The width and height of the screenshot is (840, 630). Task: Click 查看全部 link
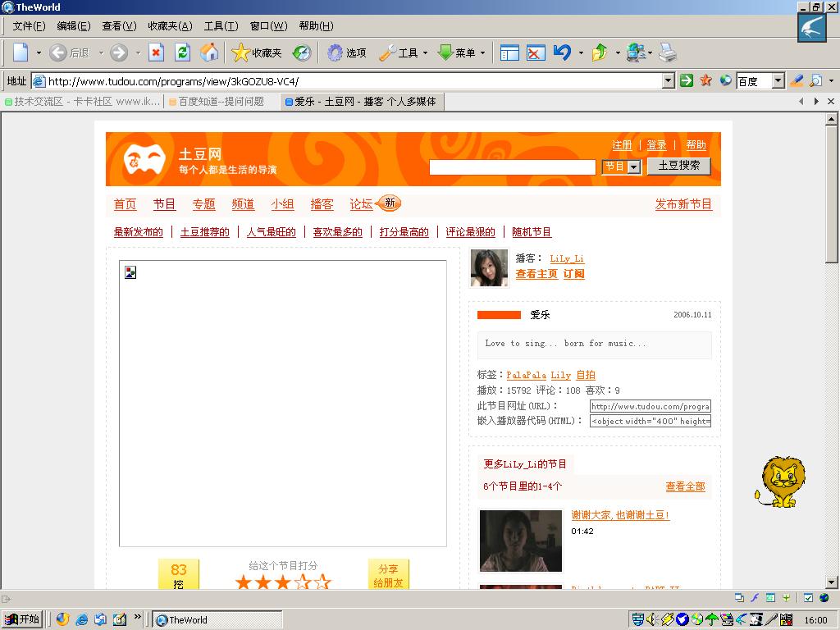pyautogui.click(x=685, y=486)
